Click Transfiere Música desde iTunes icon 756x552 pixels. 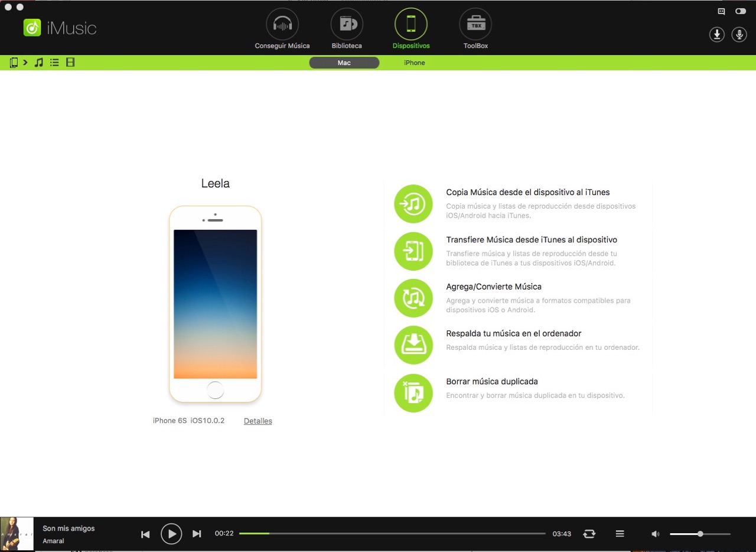tap(413, 251)
